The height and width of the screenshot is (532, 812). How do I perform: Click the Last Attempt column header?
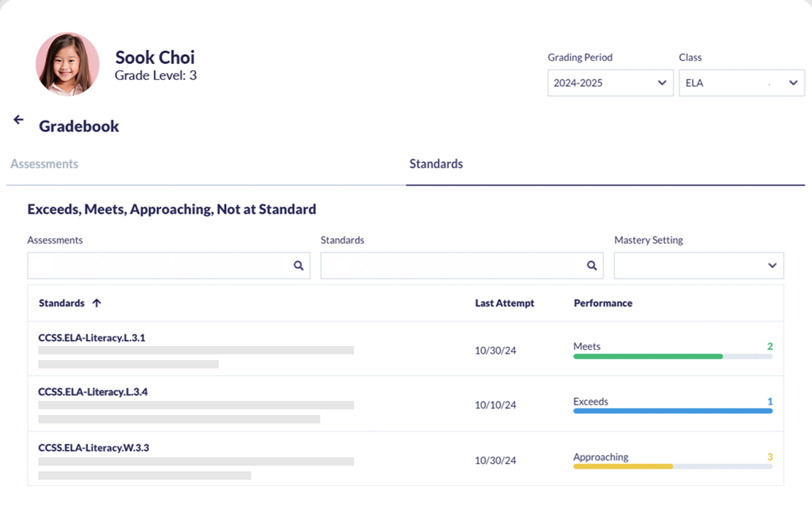[504, 303]
